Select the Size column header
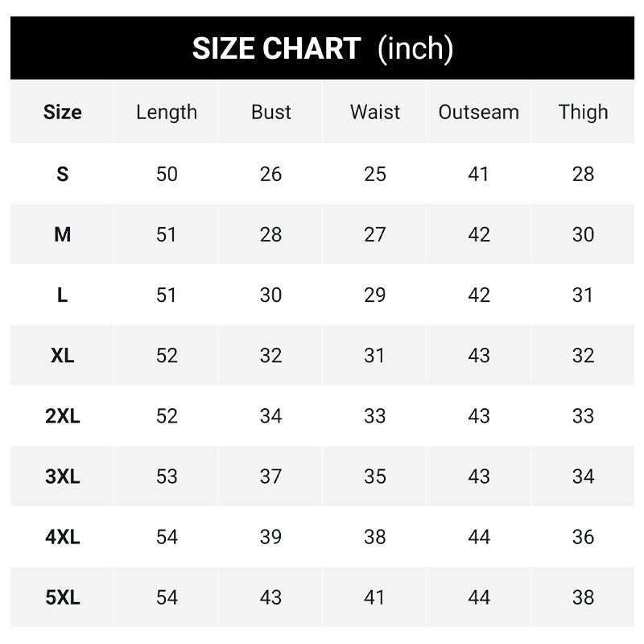The height and width of the screenshot is (644, 644). coord(63,112)
